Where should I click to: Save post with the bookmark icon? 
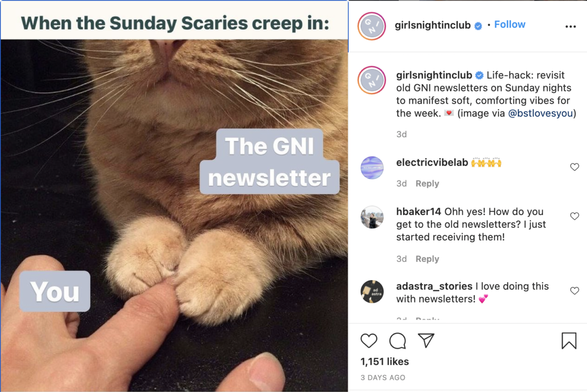tap(569, 341)
